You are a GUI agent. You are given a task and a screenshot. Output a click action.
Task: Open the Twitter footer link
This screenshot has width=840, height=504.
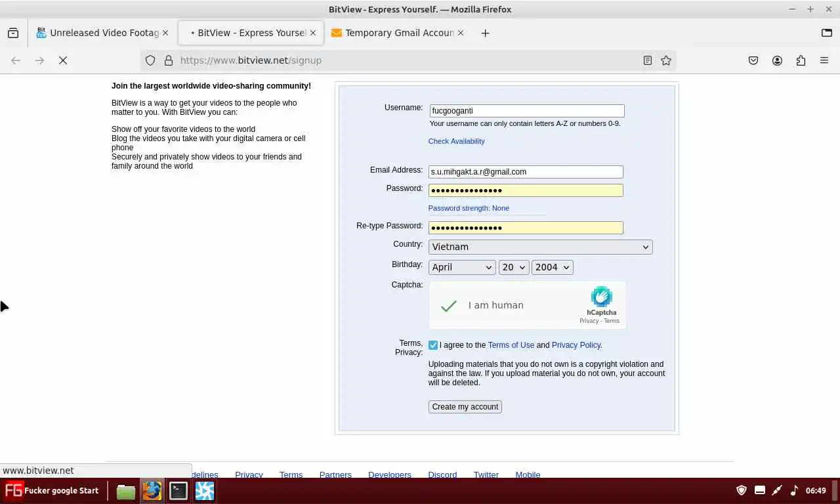[x=486, y=474]
